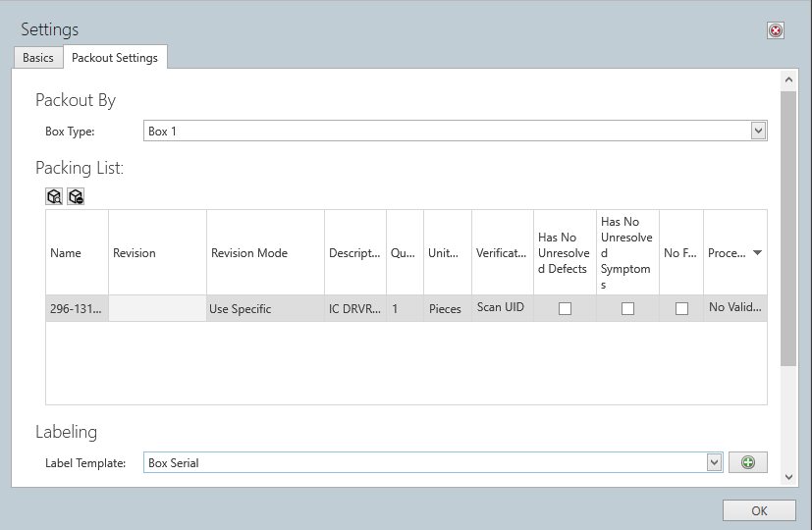This screenshot has height=530, width=812.
Task: Click the remove part icon above packing list
Action: coord(76,196)
